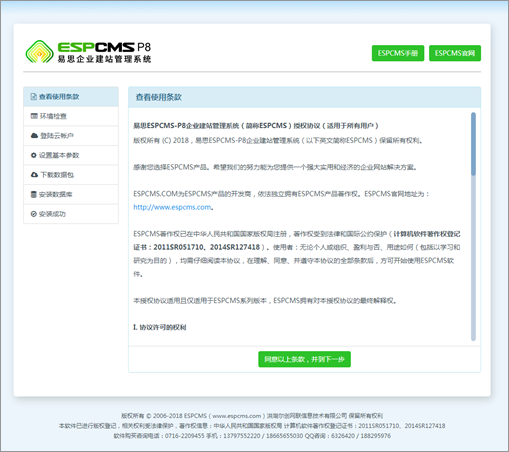Open the http://www.espcms.com link

click(172, 207)
